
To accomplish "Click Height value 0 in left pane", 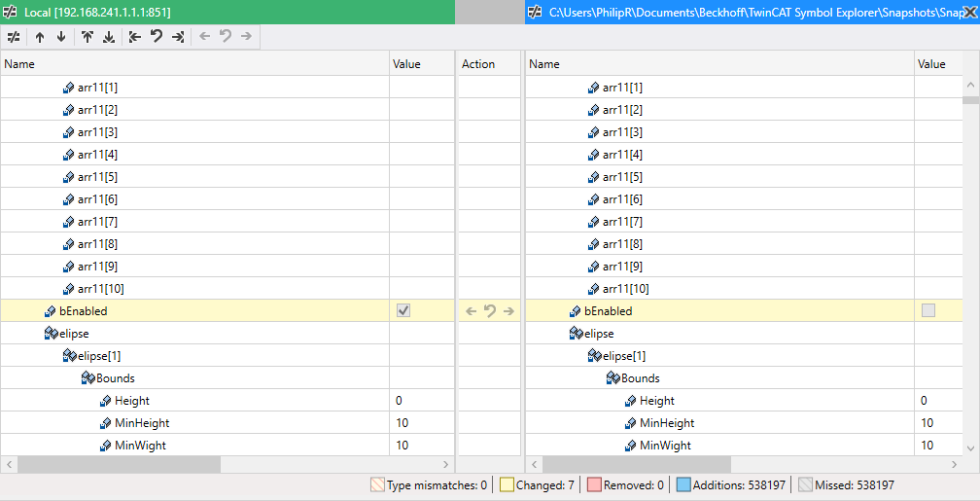I will pyautogui.click(x=399, y=401).
